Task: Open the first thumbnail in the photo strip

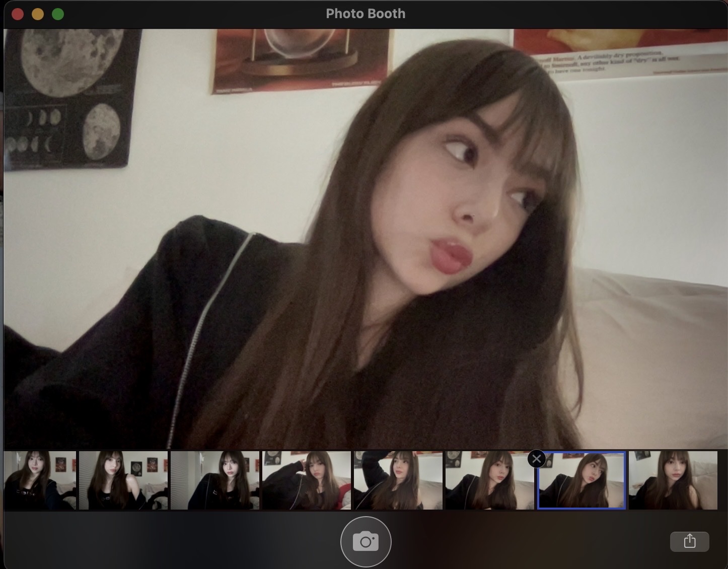Action: tap(40, 480)
